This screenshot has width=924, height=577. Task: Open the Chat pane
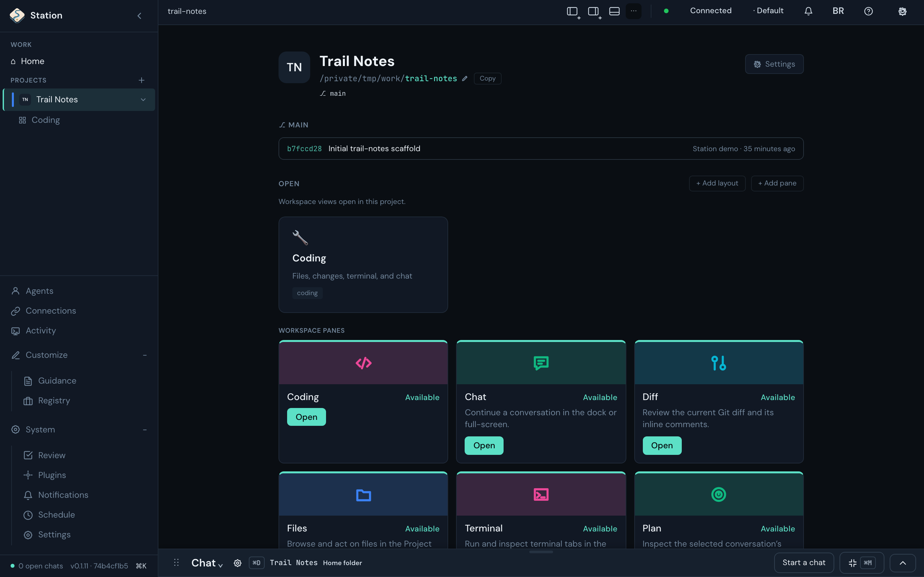[x=484, y=446]
